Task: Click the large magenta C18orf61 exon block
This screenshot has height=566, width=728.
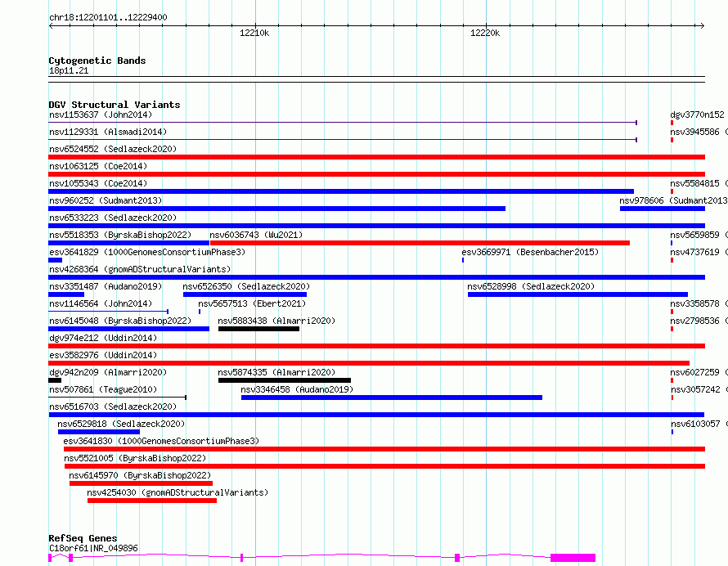Action: 573,558
